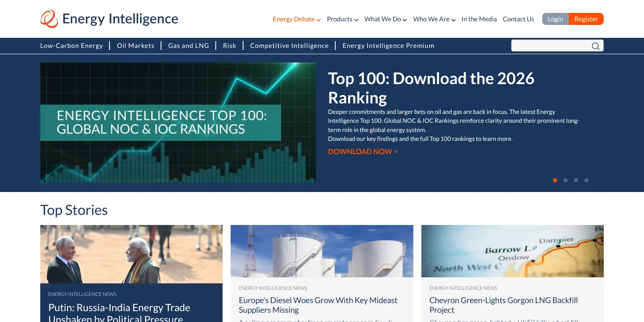Viewport: 644px width, 322px height.
Task: Expand the Products dropdown menu
Action: tap(343, 19)
